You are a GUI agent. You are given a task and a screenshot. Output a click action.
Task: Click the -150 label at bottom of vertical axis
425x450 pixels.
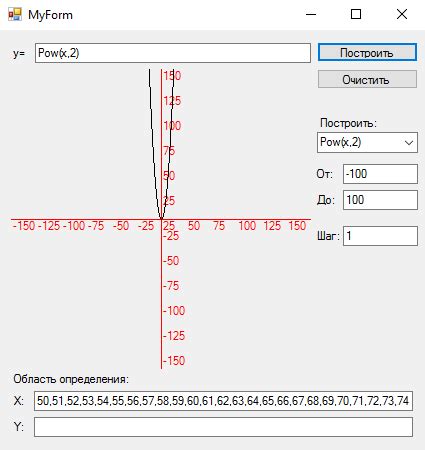pos(174,360)
